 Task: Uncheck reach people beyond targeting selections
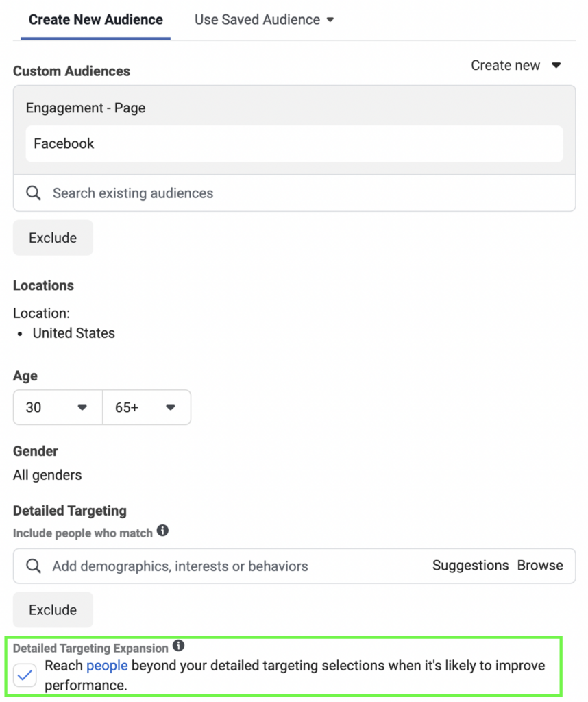point(25,675)
